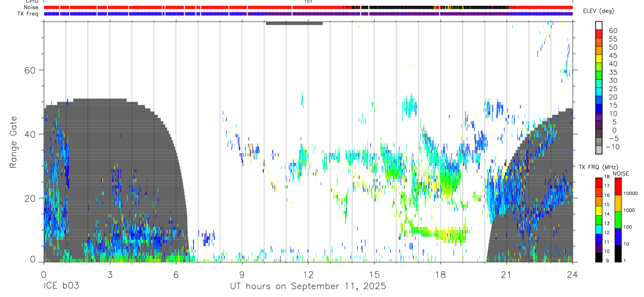Click the red ELEV swatch between 55 and 60
This screenshot has width=644, height=297.
599,35
